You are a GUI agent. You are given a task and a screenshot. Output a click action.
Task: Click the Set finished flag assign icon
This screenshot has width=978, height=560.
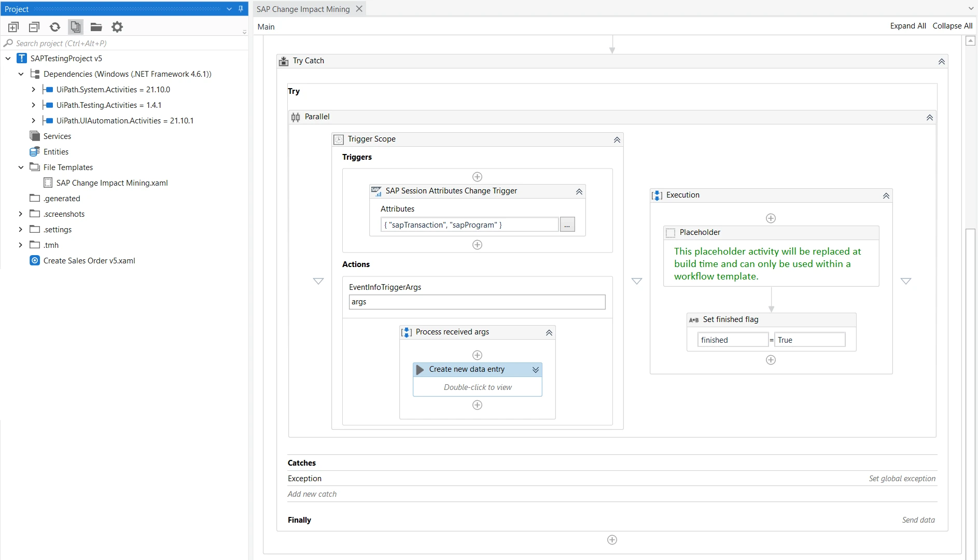(694, 320)
